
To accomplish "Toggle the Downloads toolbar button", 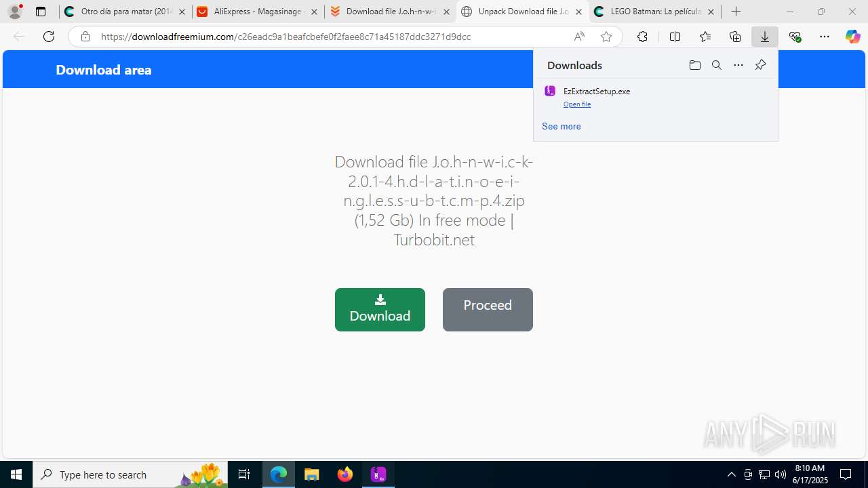I will (x=765, y=37).
